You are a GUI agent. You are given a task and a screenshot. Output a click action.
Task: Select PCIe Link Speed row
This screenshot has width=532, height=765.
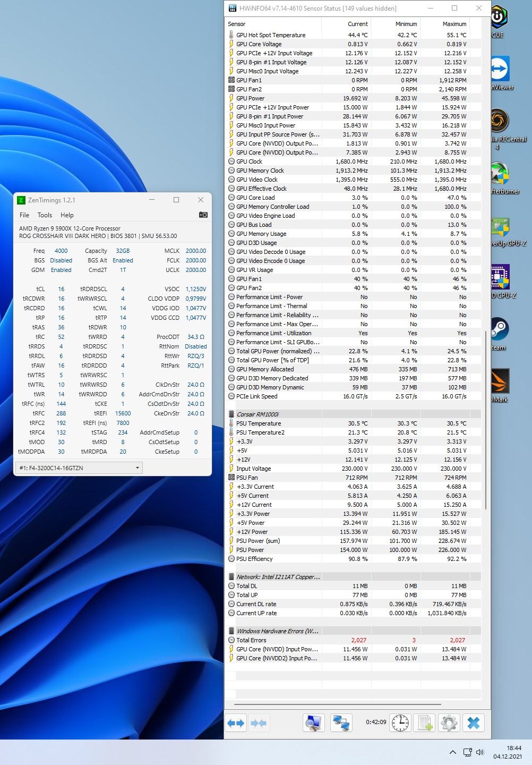point(353,396)
